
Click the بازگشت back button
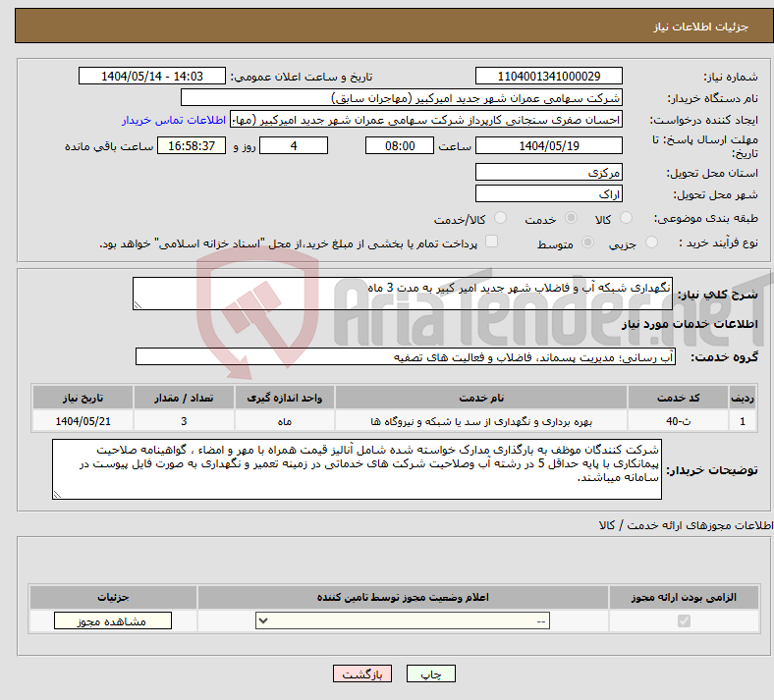pyautogui.click(x=361, y=673)
